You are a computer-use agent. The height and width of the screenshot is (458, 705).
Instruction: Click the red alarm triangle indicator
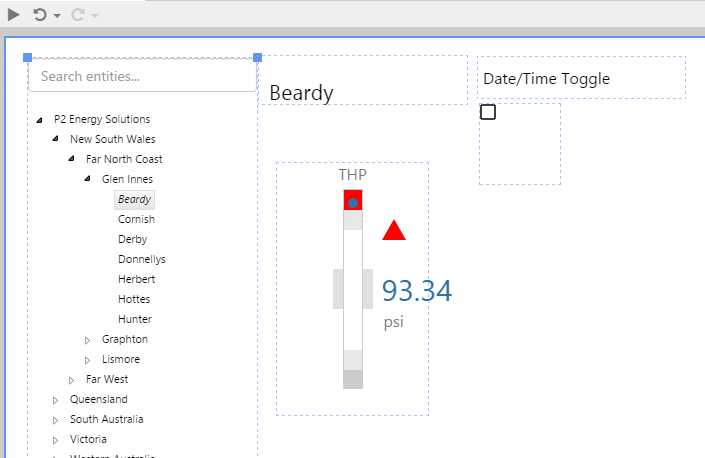[x=394, y=231]
